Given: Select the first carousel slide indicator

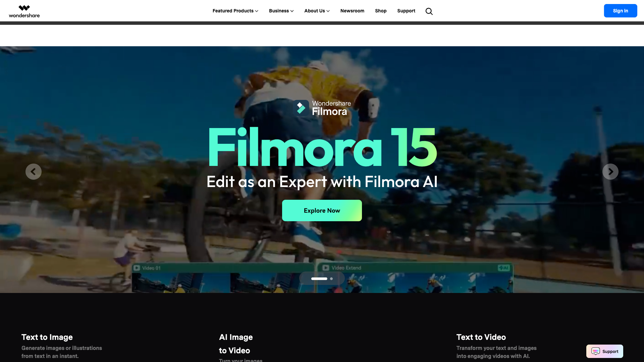Looking at the screenshot, I should 319,279.
